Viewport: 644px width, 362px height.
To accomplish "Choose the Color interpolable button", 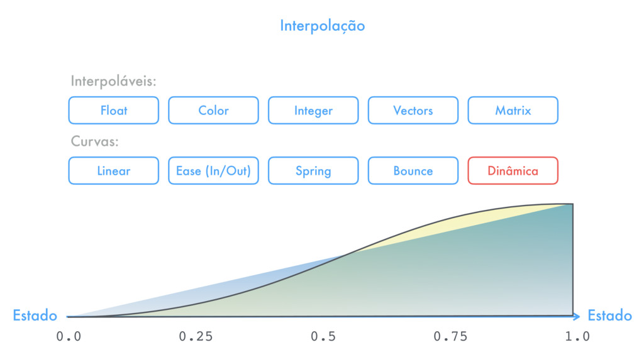I will coord(214,111).
